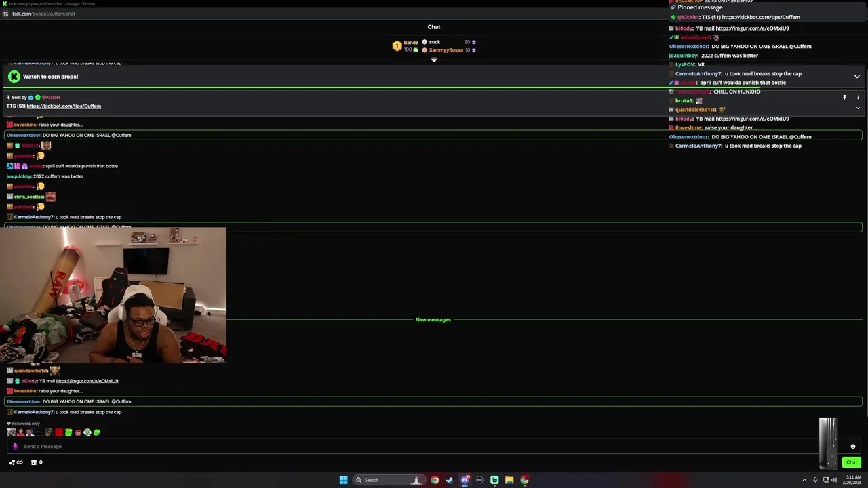Open Steam from the taskbar
The height and width of the screenshot is (488, 868).
coord(449,480)
